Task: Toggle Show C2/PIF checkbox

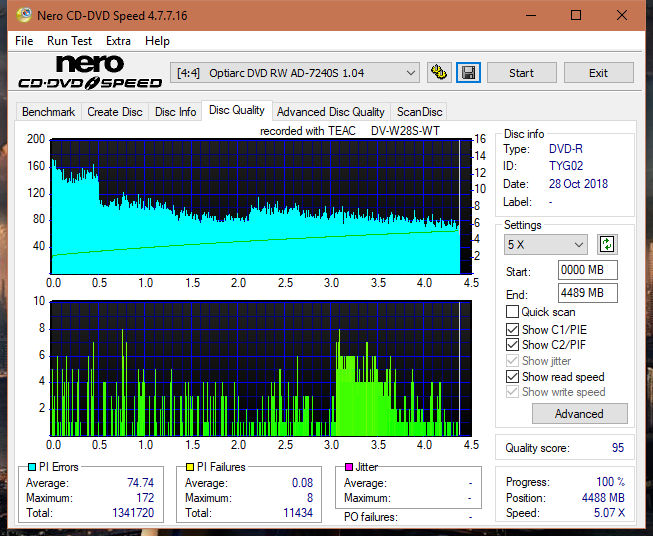Action: [512, 345]
